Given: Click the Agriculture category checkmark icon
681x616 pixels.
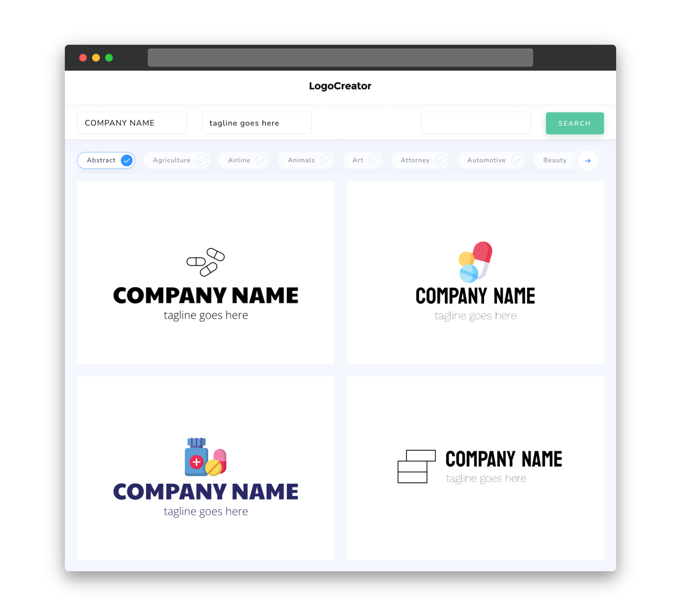Looking at the screenshot, I should coord(201,160).
